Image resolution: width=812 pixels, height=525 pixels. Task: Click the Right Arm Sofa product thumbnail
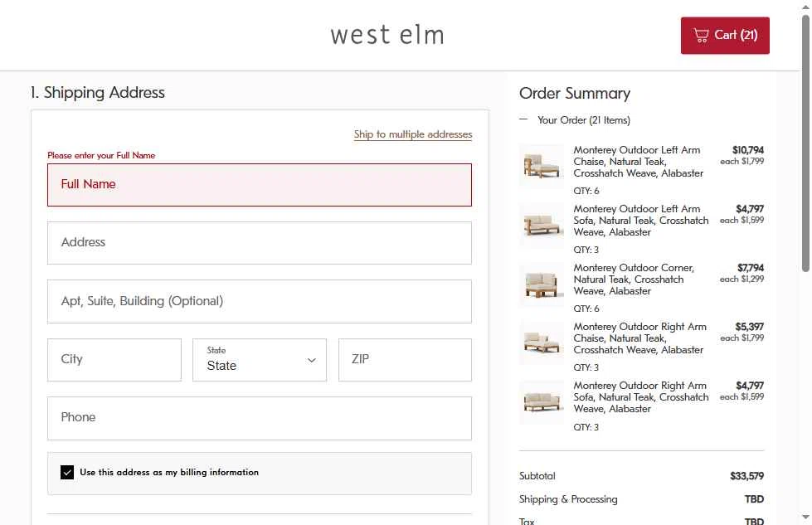pyautogui.click(x=542, y=402)
